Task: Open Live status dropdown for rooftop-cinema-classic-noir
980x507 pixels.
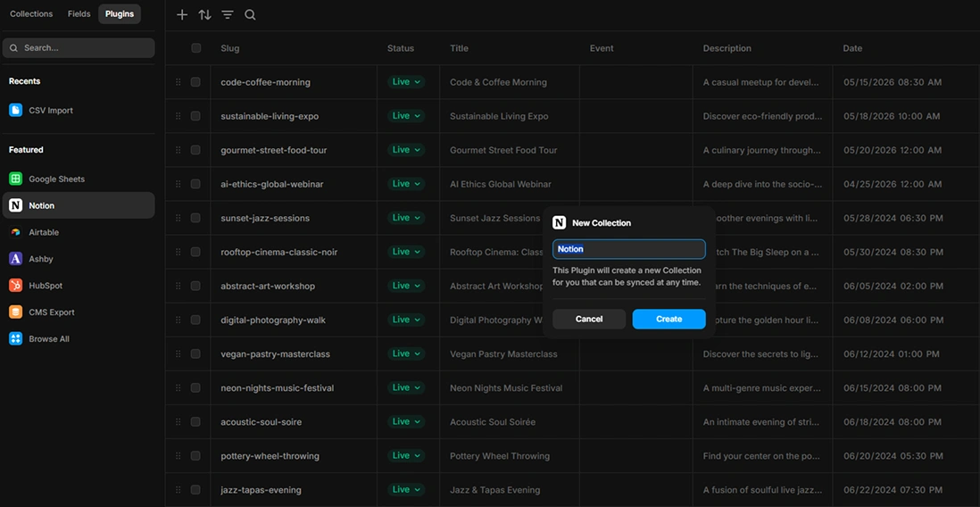Action: pos(406,252)
